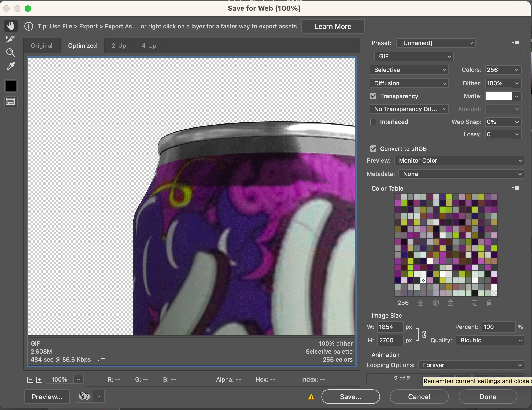
Task: Select the Hand tool
Action: (11, 26)
